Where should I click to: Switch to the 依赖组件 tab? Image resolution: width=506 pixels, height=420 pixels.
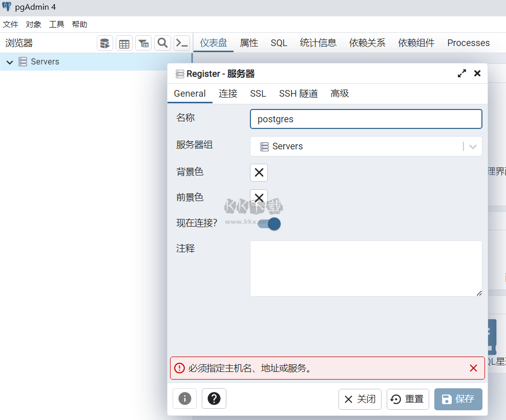[416, 43]
